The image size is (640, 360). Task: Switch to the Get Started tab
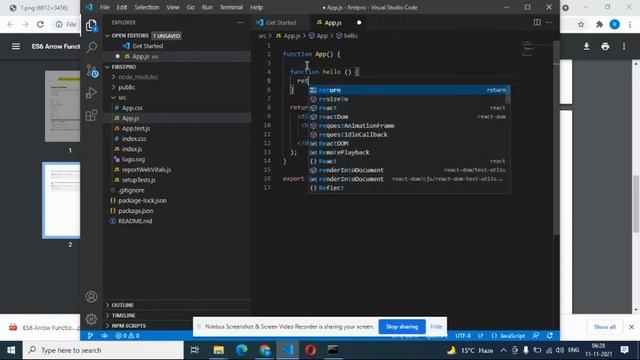pyautogui.click(x=281, y=22)
